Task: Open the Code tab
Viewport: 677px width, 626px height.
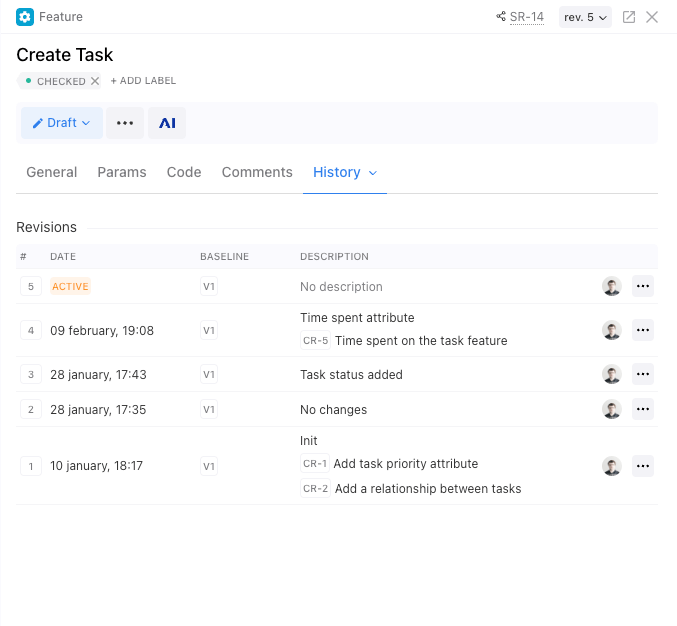Action: pyautogui.click(x=184, y=172)
